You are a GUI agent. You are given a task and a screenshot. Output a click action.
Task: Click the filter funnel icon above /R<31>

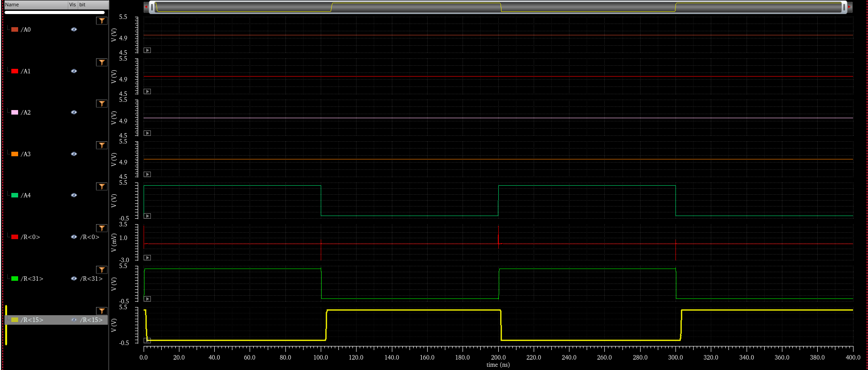(101, 270)
